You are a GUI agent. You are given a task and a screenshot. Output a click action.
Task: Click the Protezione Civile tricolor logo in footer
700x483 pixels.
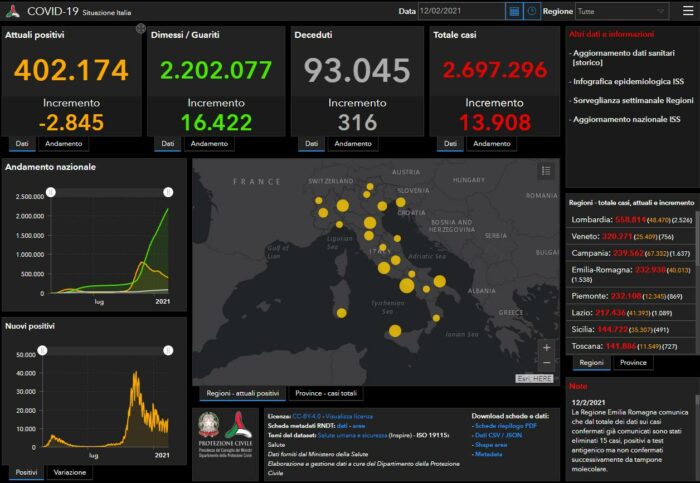pos(238,425)
